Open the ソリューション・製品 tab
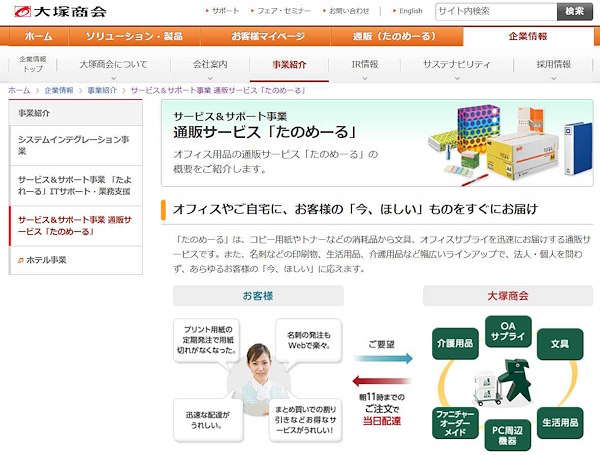 (x=134, y=36)
